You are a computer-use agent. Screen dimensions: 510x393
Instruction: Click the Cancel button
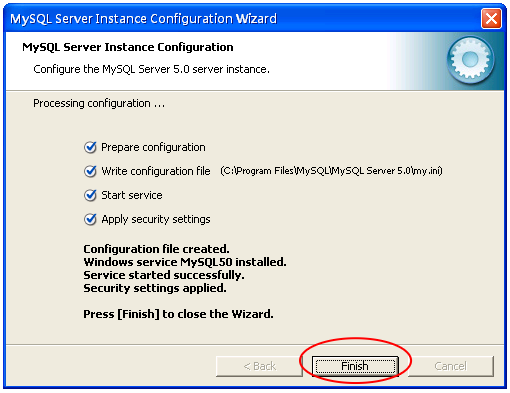click(451, 366)
